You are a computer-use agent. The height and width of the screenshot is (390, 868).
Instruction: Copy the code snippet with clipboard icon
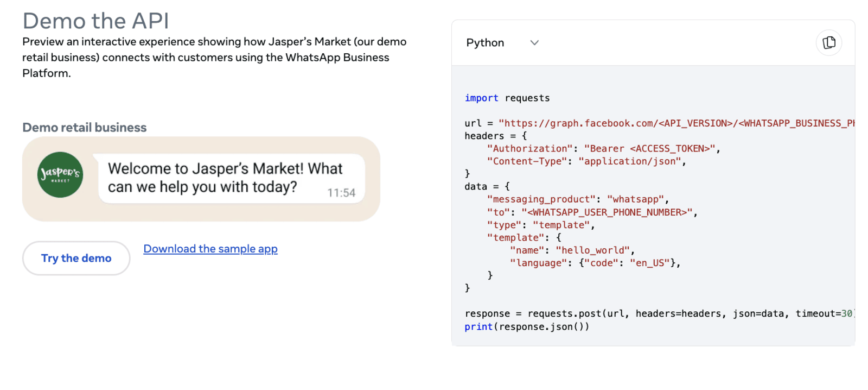pyautogui.click(x=828, y=42)
